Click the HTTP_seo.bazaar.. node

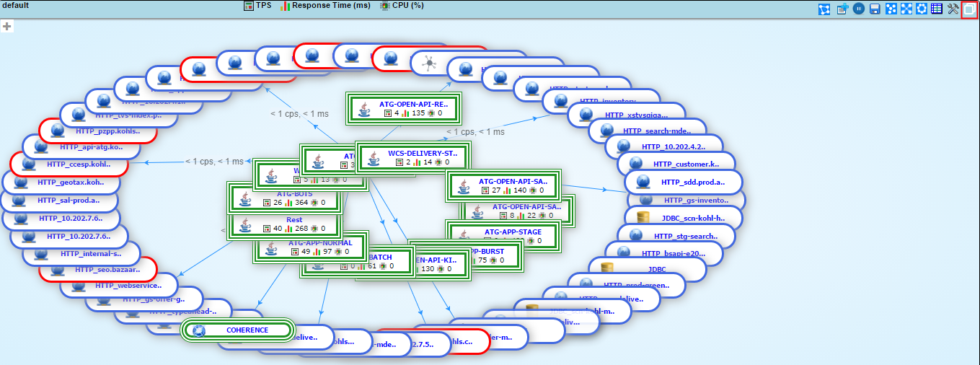click(97, 269)
